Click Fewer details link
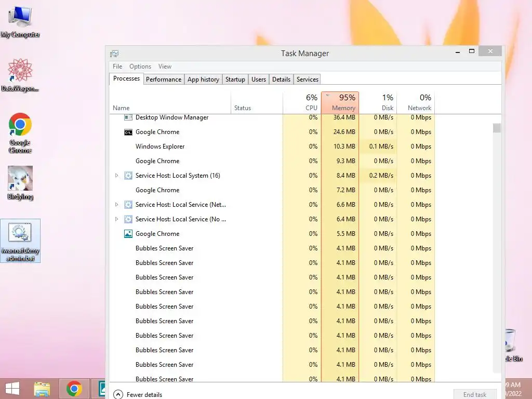This screenshot has height=399, width=532. [144, 395]
